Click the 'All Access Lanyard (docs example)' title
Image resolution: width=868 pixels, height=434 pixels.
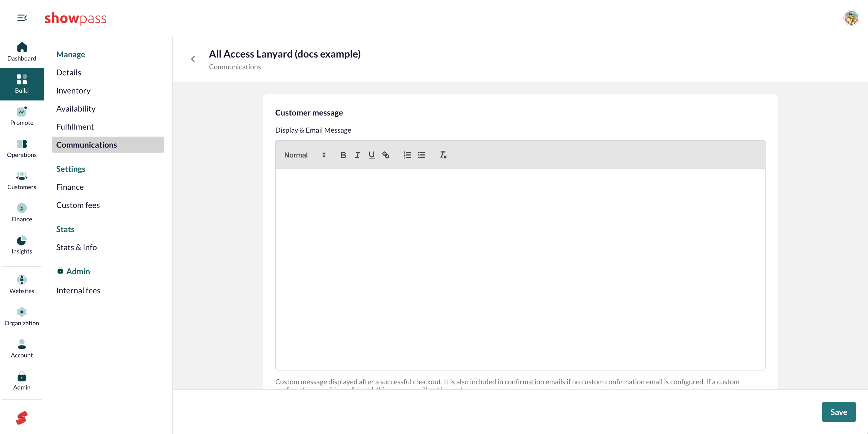(285, 54)
